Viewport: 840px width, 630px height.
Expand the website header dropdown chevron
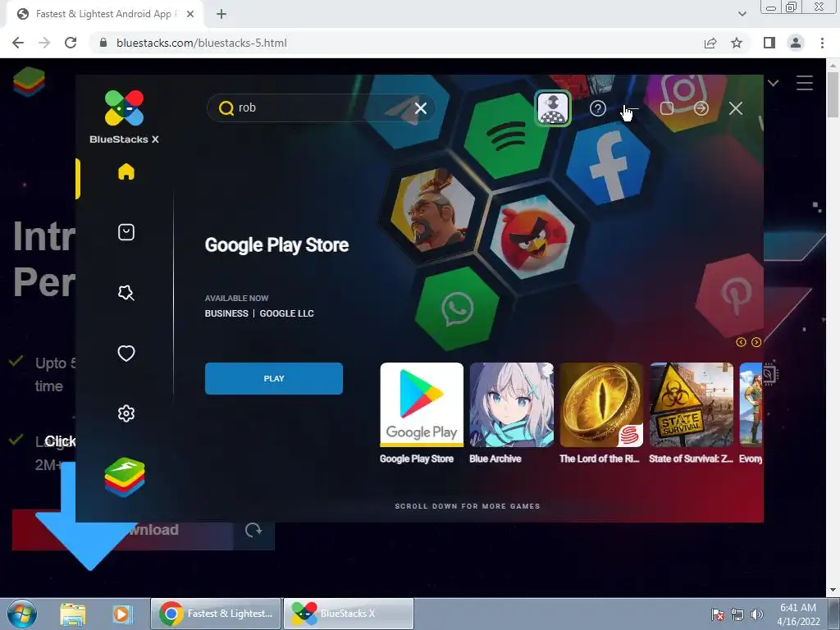click(773, 83)
